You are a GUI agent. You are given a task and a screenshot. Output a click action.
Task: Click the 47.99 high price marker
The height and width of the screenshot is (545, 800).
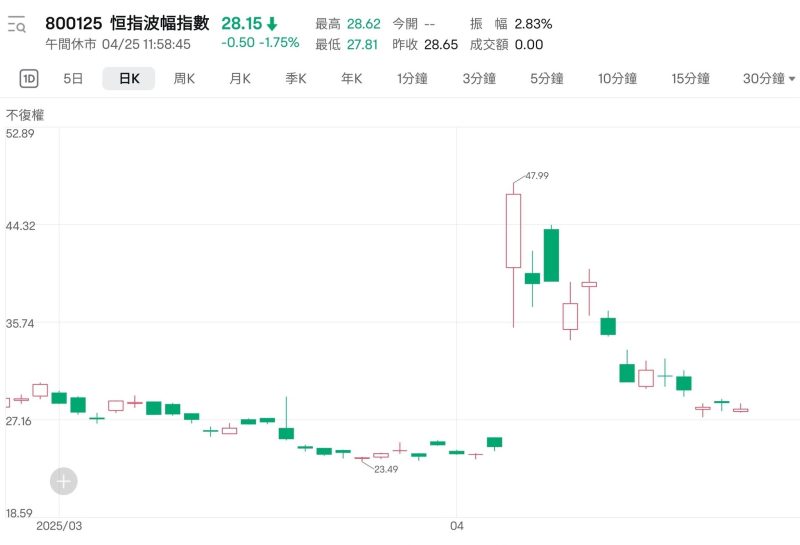click(x=536, y=175)
